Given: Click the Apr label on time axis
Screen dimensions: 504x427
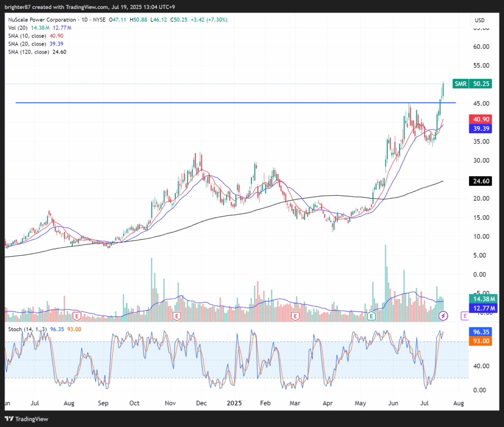Looking at the screenshot, I should [328, 403].
